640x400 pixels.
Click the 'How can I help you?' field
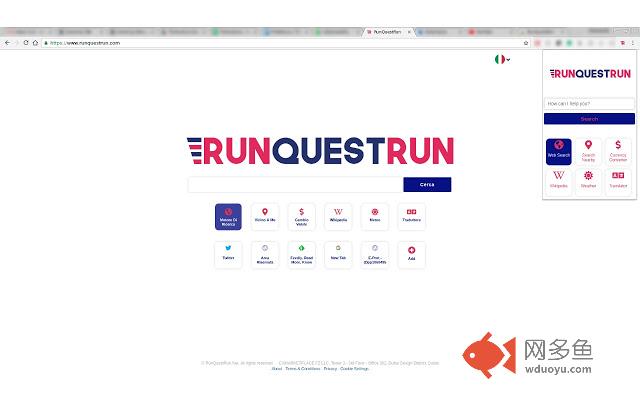point(589,104)
